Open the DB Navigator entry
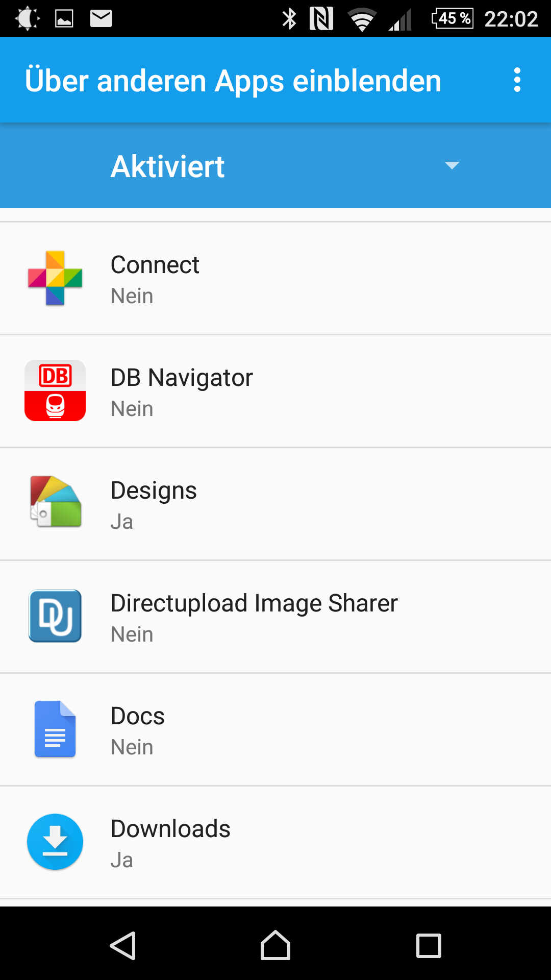The height and width of the screenshot is (980, 551). (275, 391)
